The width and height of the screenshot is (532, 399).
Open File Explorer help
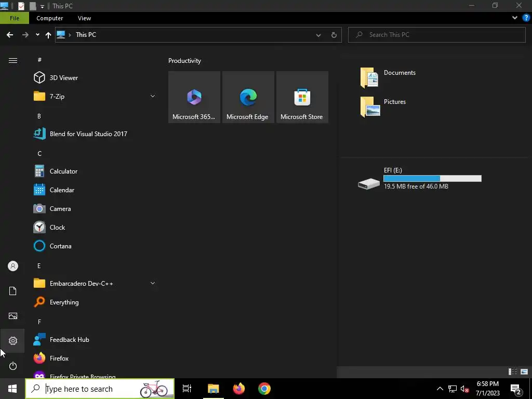point(526,18)
